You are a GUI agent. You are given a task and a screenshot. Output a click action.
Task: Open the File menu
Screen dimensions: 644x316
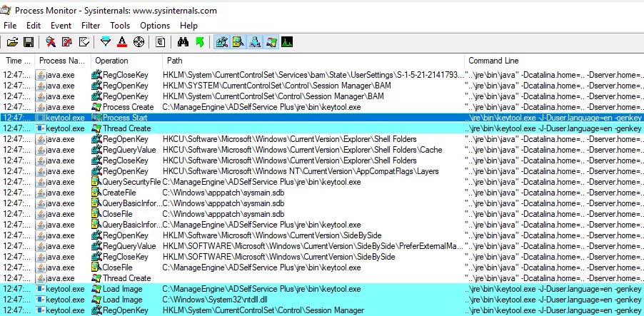tap(10, 26)
